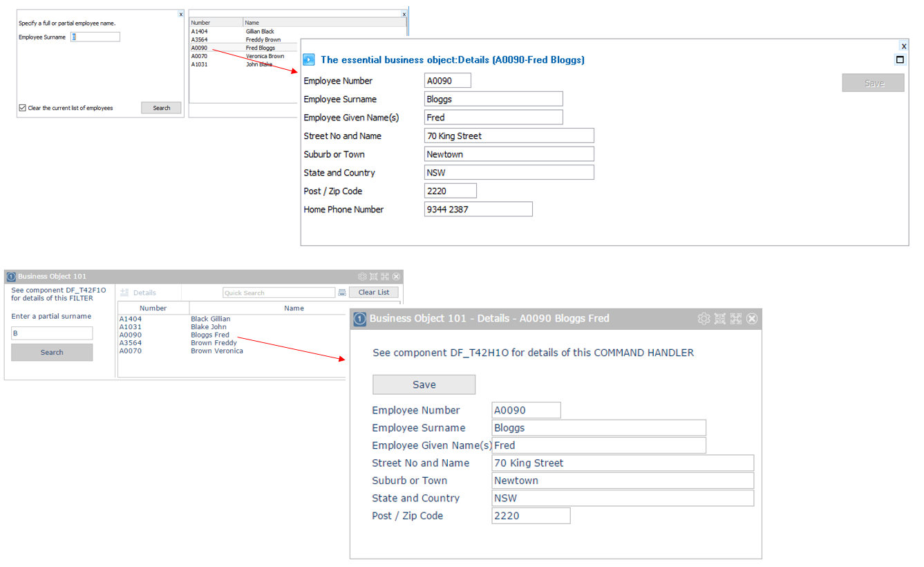Select the "Brown Veronica" row
The width and height of the screenshot is (924, 567).
232,351
